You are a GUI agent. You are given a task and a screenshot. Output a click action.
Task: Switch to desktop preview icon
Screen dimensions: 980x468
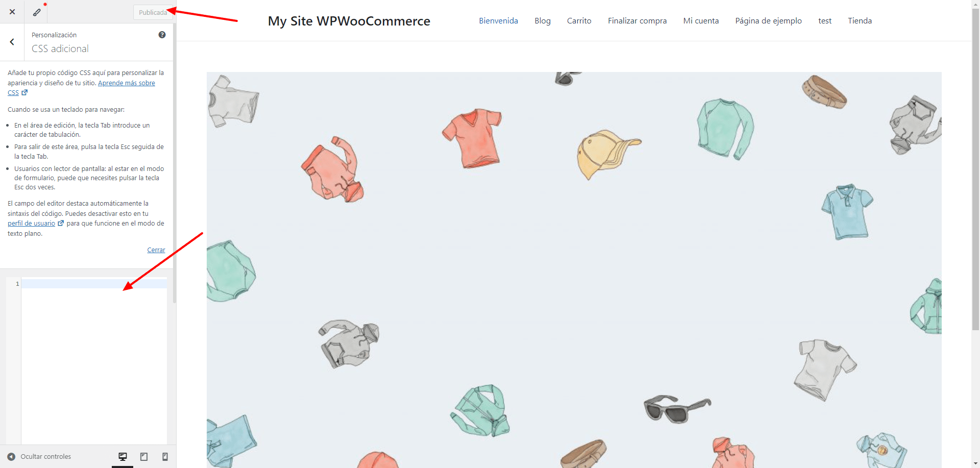(x=122, y=457)
